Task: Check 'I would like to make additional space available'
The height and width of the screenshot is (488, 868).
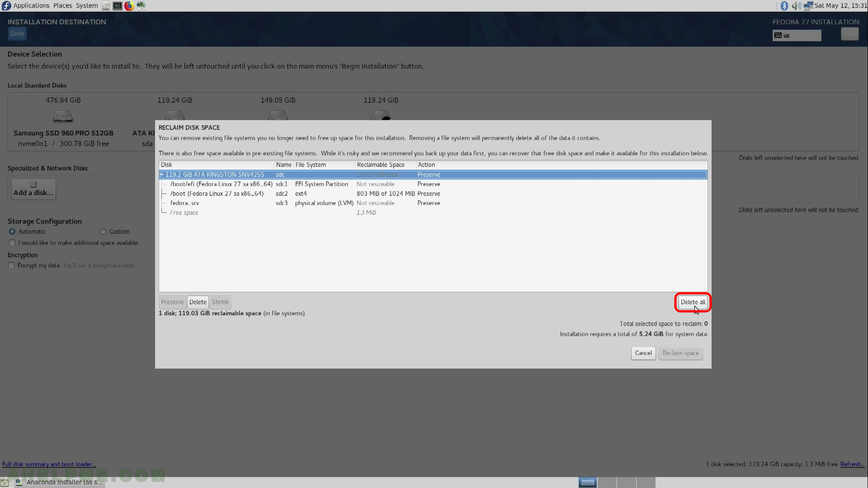Action: click(x=12, y=243)
